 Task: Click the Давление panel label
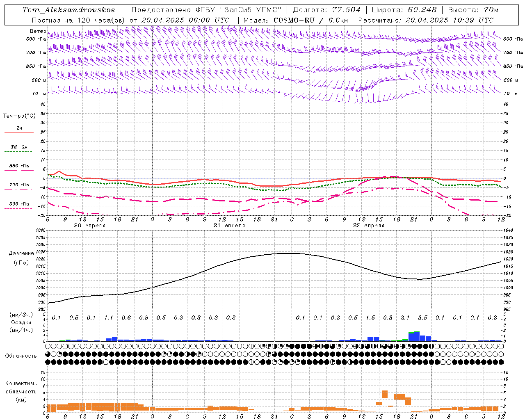pyautogui.click(x=21, y=253)
